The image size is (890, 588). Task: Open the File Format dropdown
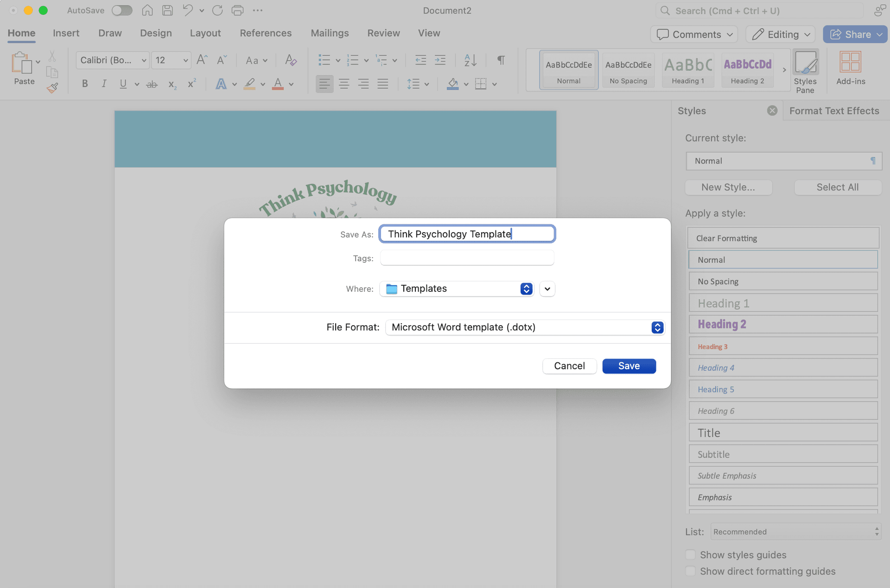pyautogui.click(x=524, y=327)
